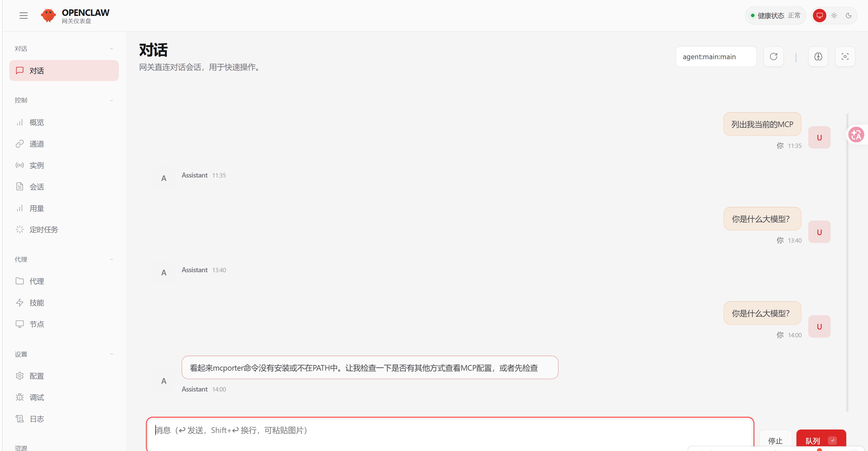Collapse the 代理 sidebar section
Screen dimensions: 868x451
coord(111,259)
